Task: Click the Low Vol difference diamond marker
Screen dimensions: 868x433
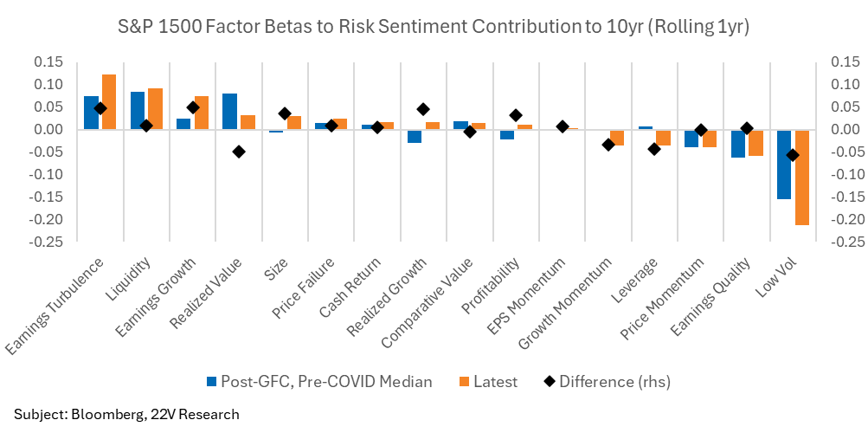Action: coord(793,155)
